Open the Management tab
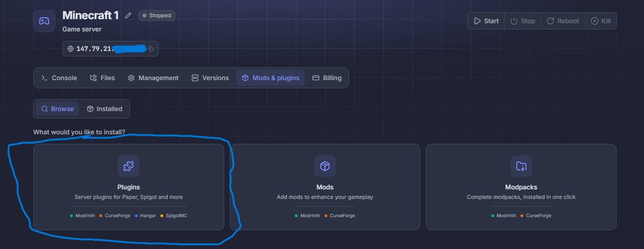644x249 pixels. [x=153, y=78]
